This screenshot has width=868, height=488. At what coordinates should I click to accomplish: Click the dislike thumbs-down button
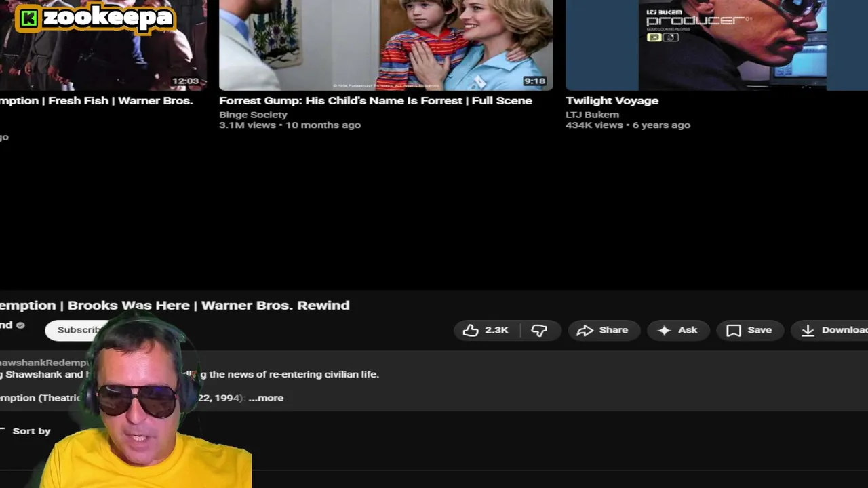[539, 330]
